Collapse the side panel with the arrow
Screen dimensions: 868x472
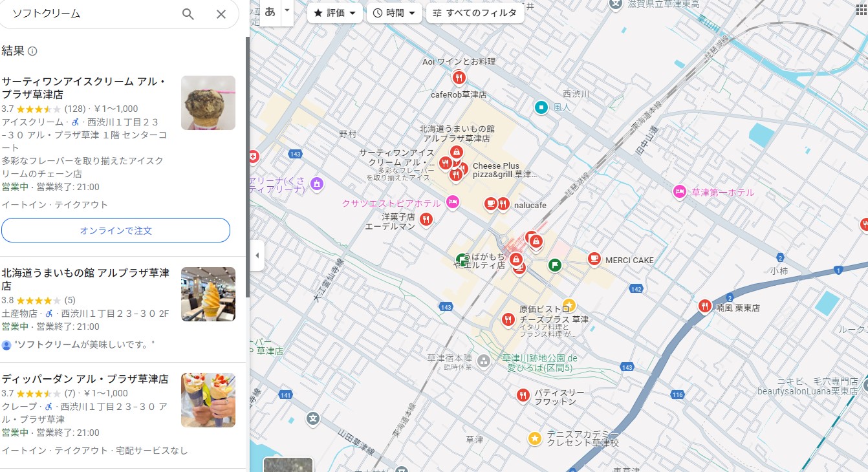(x=257, y=255)
